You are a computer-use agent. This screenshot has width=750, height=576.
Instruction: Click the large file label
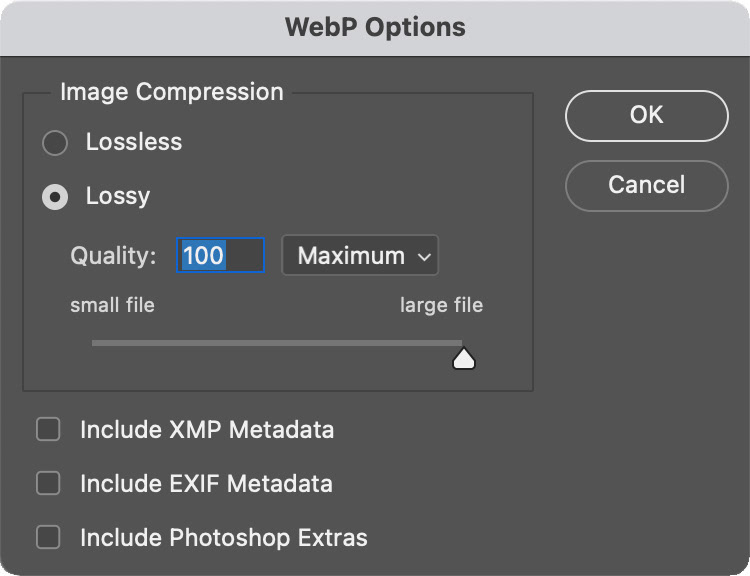tap(441, 305)
